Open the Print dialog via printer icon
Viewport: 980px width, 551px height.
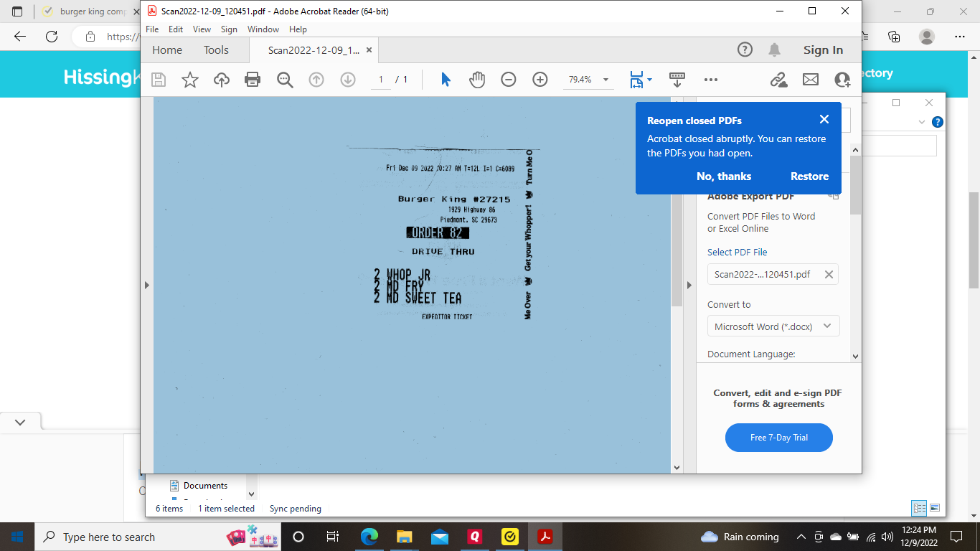click(x=253, y=80)
